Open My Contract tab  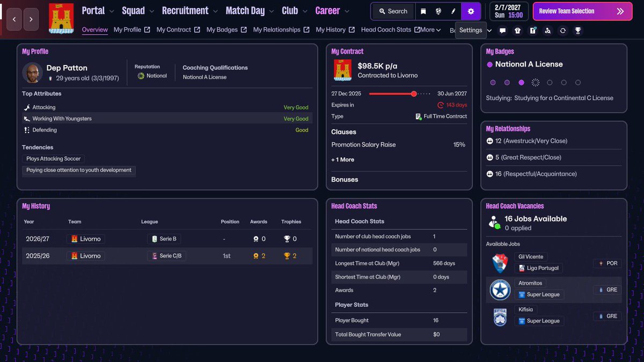[x=178, y=30]
